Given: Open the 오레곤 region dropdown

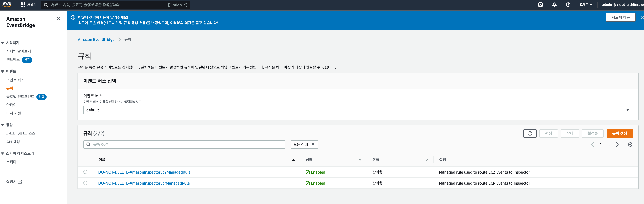Looking at the screenshot, I should pyautogui.click(x=586, y=5).
